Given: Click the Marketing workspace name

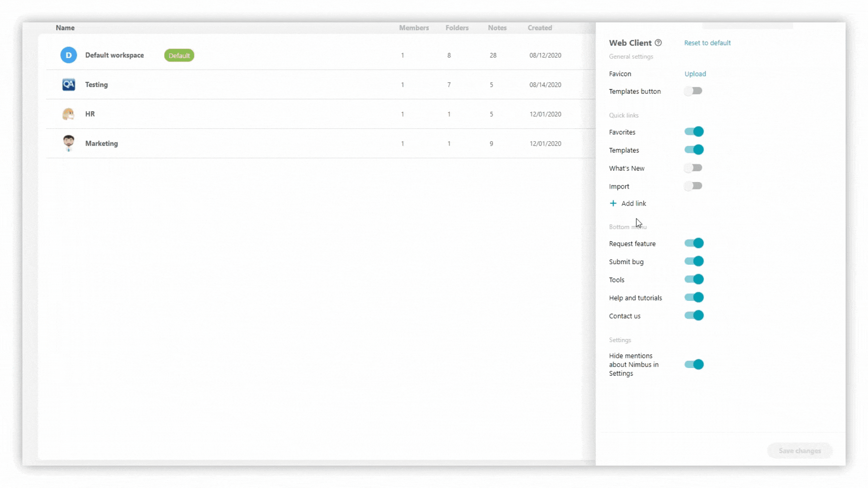Looking at the screenshot, I should pyautogui.click(x=102, y=143).
